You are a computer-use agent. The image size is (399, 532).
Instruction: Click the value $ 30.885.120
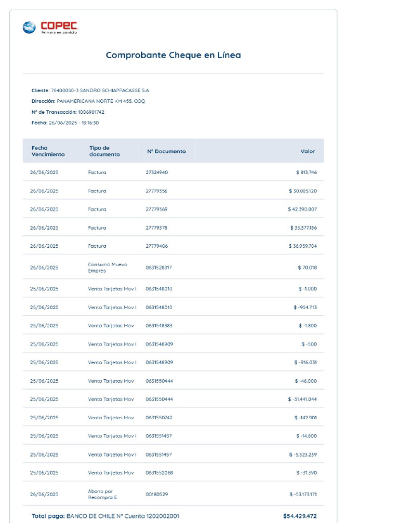303,191
